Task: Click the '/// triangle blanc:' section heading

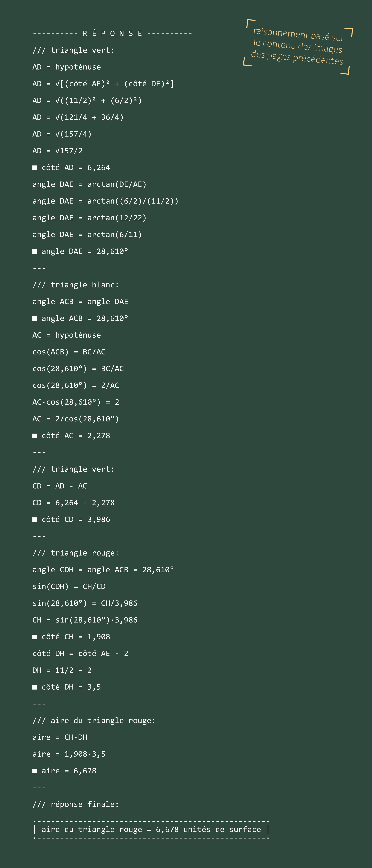Action: click(x=76, y=285)
